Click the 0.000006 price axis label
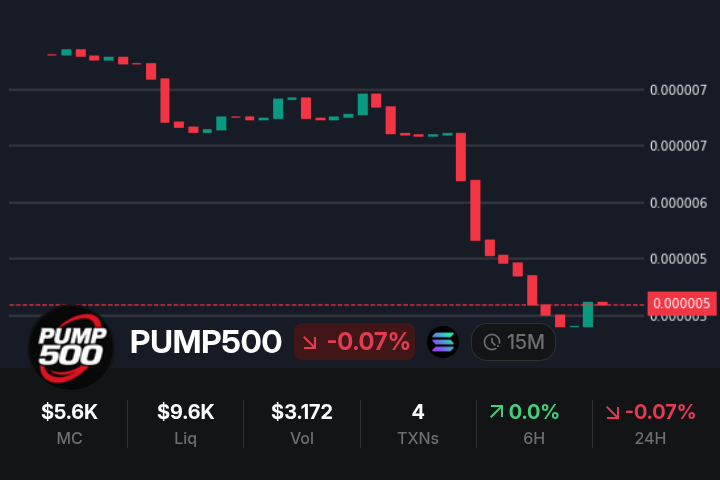The height and width of the screenshot is (480, 720). pos(678,202)
